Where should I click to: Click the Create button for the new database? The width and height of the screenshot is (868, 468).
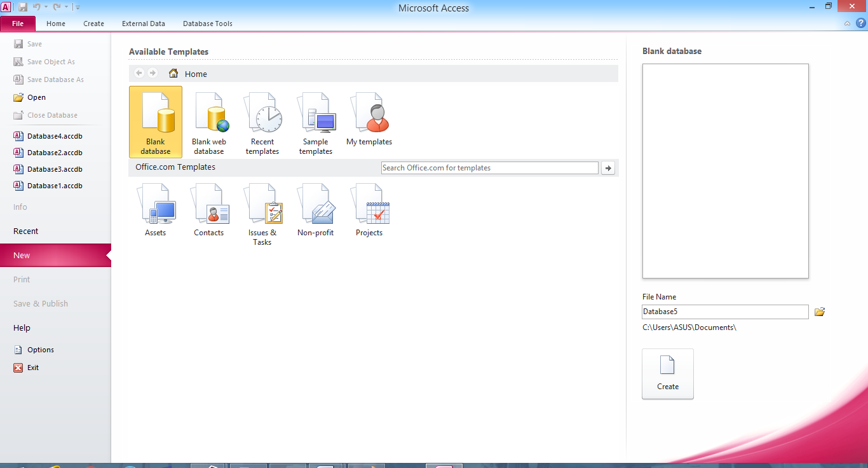[x=667, y=374]
